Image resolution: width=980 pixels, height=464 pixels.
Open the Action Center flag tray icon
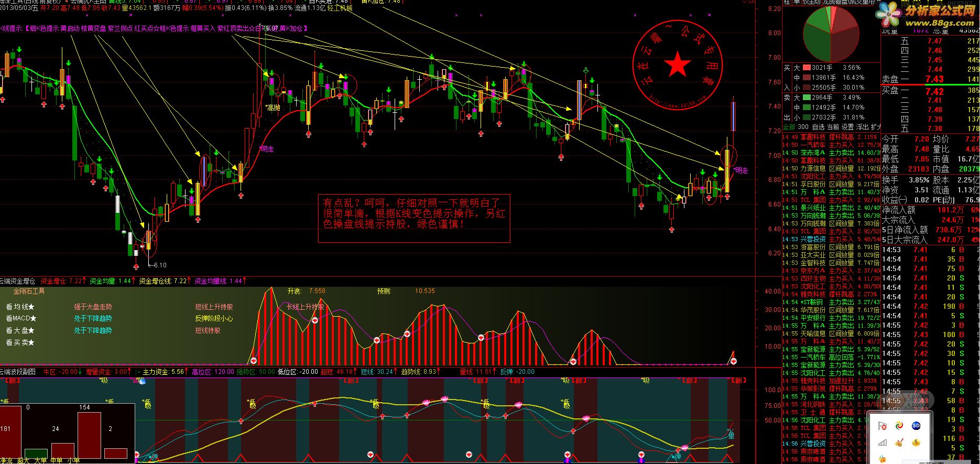[x=883, y=426]
